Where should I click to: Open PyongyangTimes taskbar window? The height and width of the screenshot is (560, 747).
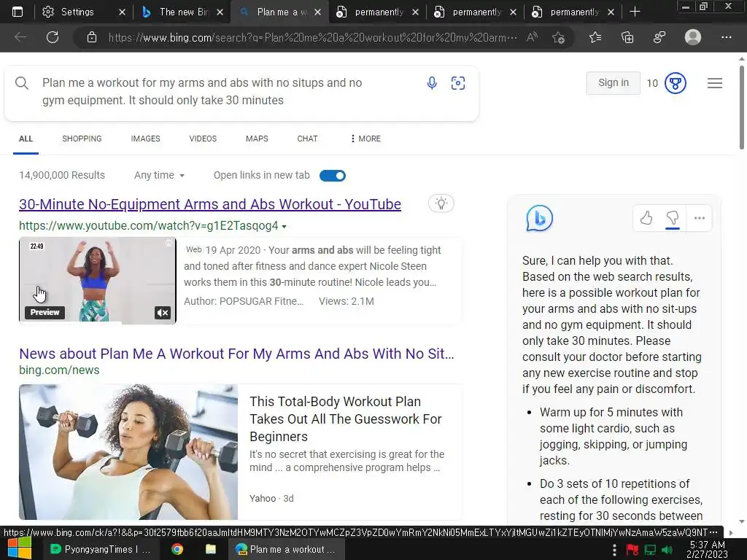[101, 549]
